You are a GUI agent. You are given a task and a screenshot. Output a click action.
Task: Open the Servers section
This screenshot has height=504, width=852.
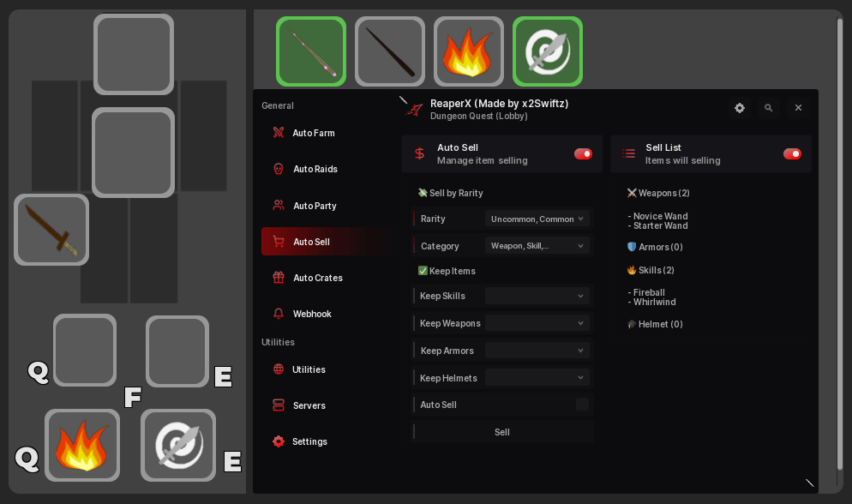[327, 405]
